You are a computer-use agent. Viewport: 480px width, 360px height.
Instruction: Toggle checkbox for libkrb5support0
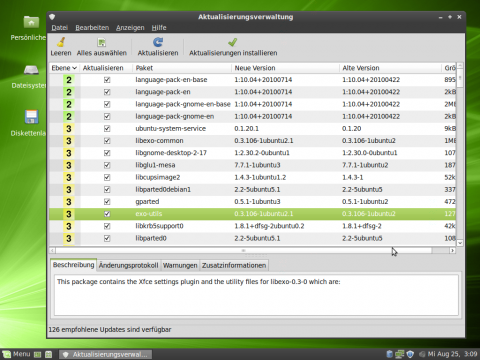[107, 226]
